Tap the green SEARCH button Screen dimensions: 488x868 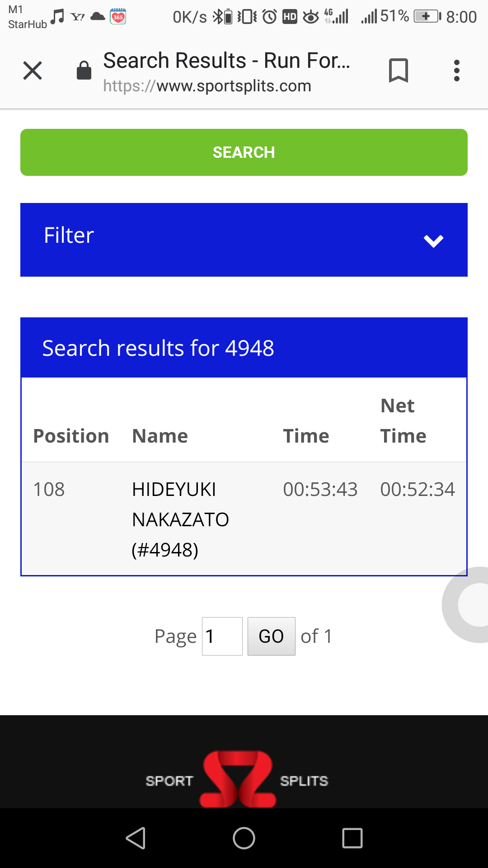click(244, 152)
